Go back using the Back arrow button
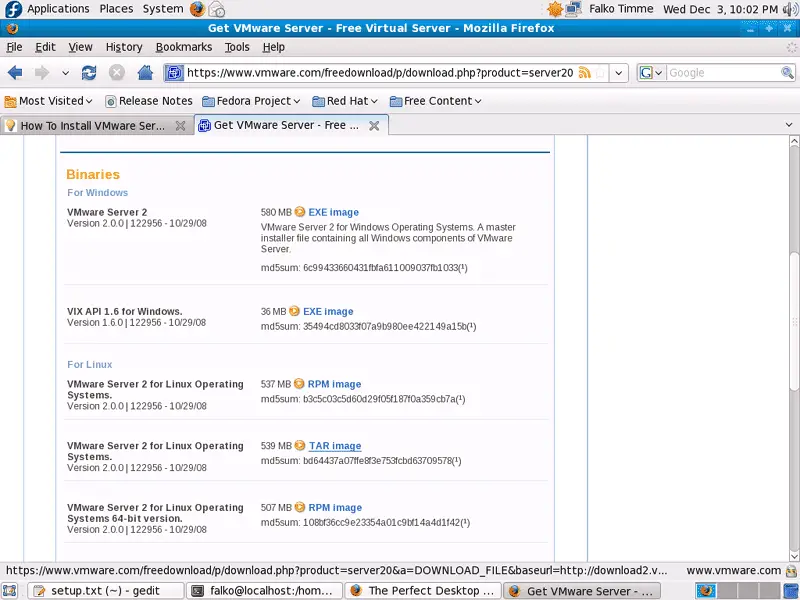Screen dimensions: 800x600 [15, 73]
